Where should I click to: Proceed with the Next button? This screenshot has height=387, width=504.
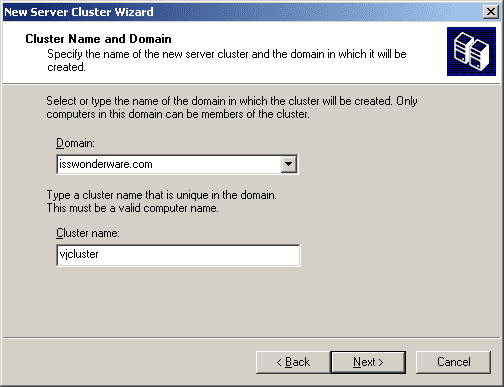pos(368,362)
